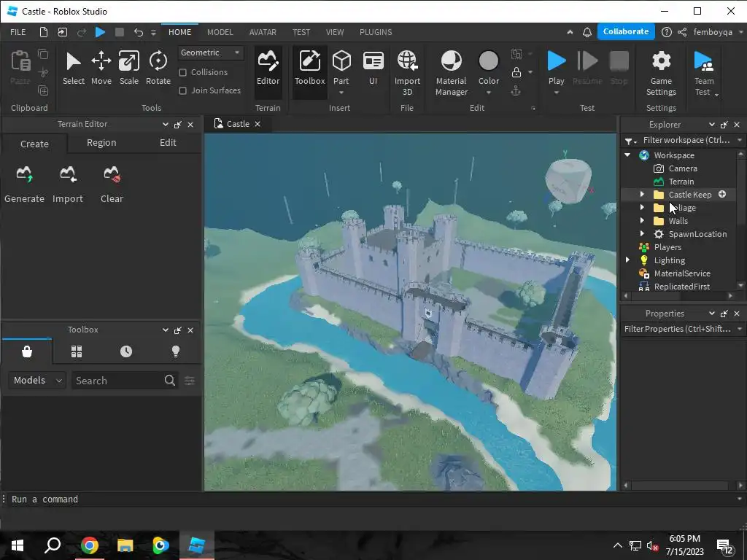
Task: Close the Castle document tab
Action: (258, 124)
